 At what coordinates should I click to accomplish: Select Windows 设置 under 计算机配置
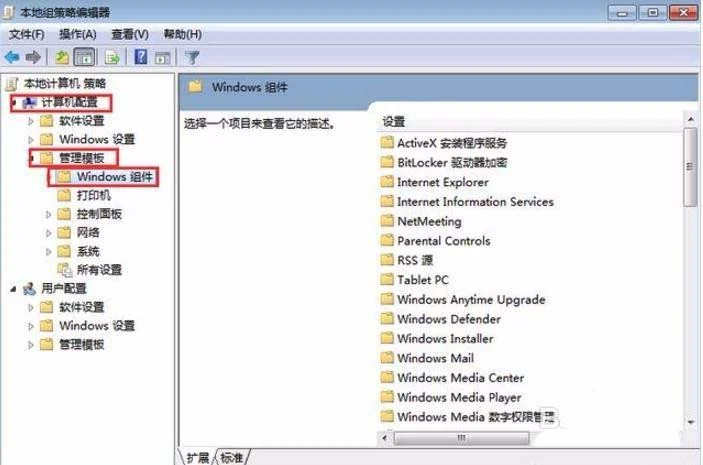click(x=97, y=139)
